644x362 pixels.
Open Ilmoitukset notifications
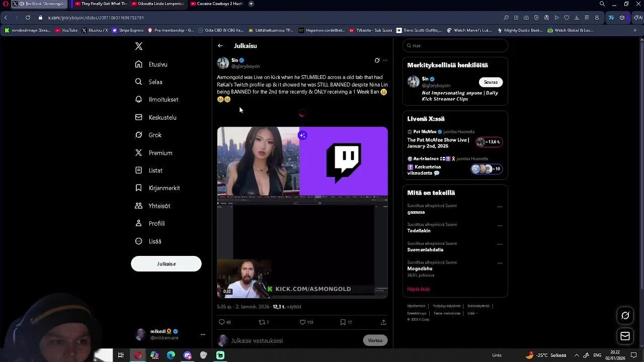157,100
